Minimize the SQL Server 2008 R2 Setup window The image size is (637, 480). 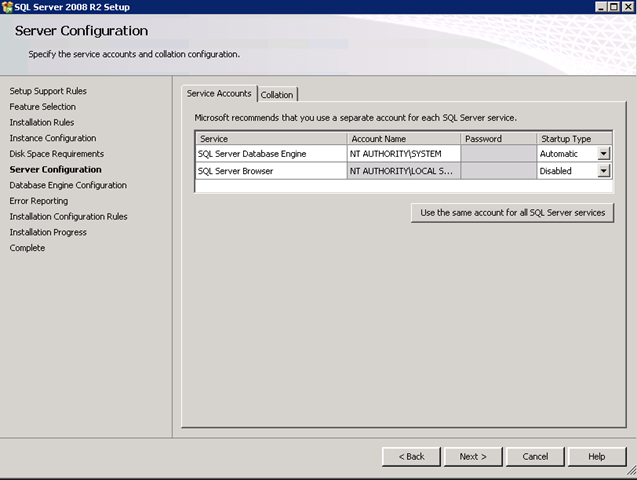[x=601, y=7]
